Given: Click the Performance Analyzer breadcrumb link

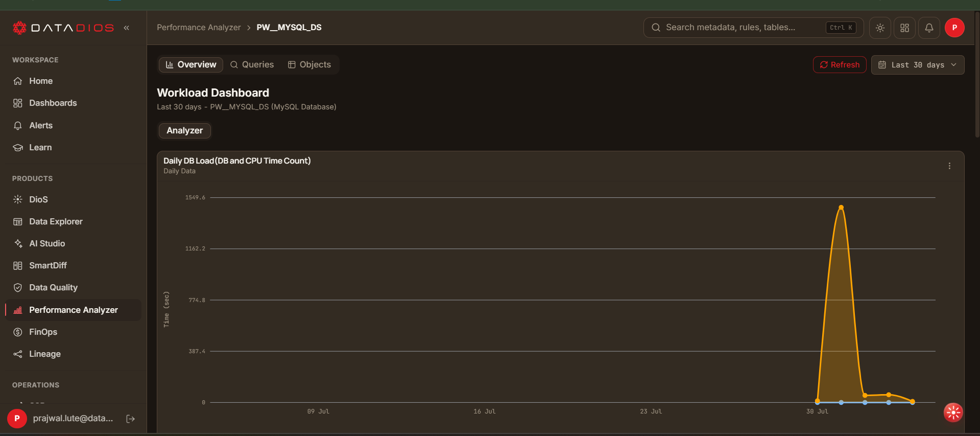Looking at the screenshot, I should tap(199, 28).
